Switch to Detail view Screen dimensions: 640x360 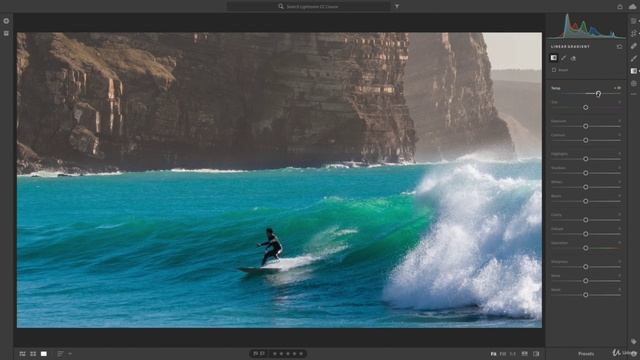[44, 354]
